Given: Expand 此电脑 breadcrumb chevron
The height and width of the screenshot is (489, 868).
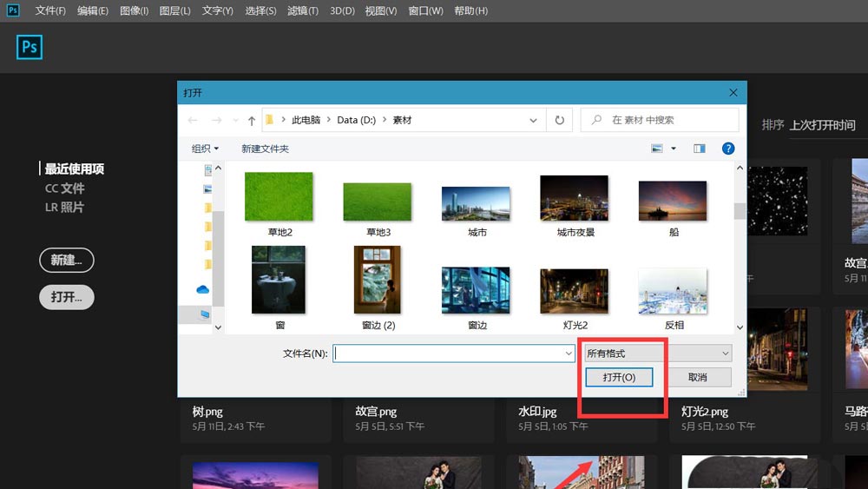Looking at the screenshot, I should [329, 120].
